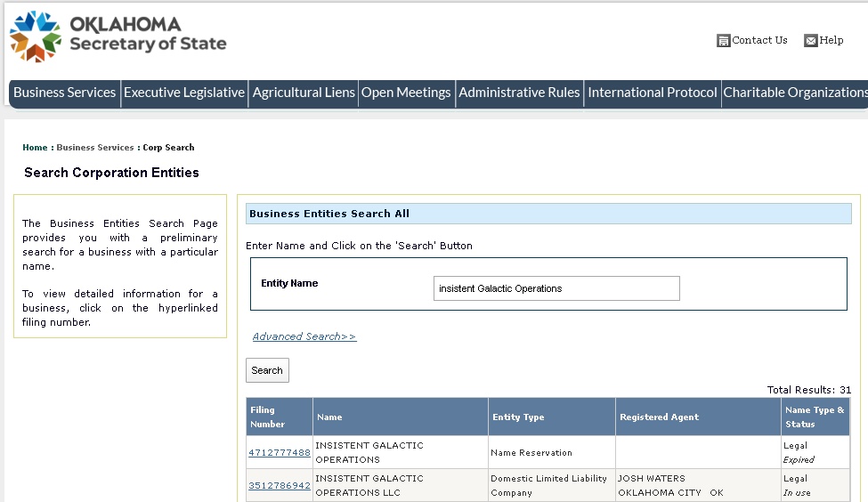Viewport: 868px width, 502px height.
Task: Click the Search button
Action: tap(267, 370)
